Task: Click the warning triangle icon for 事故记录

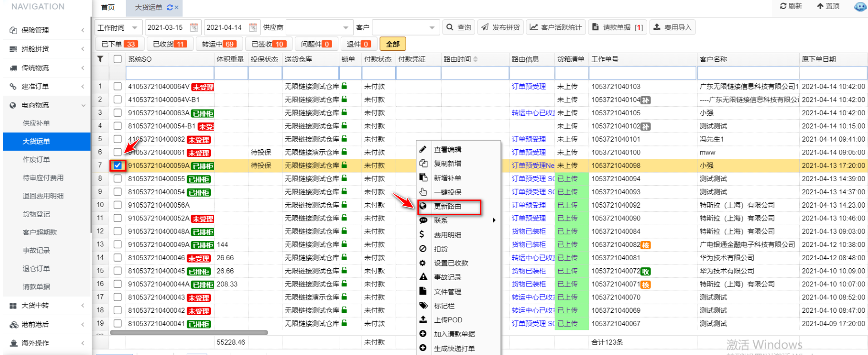Action: pos(423,277)
